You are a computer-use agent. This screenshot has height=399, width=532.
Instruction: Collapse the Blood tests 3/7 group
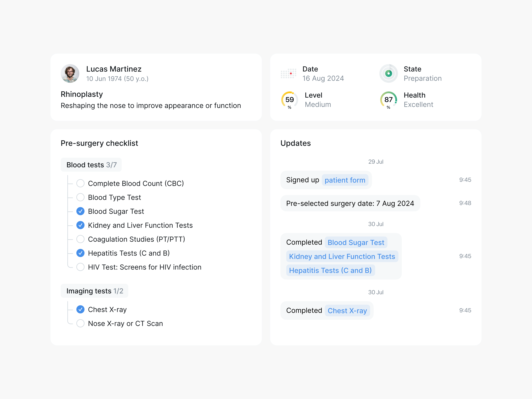point(91,165)
